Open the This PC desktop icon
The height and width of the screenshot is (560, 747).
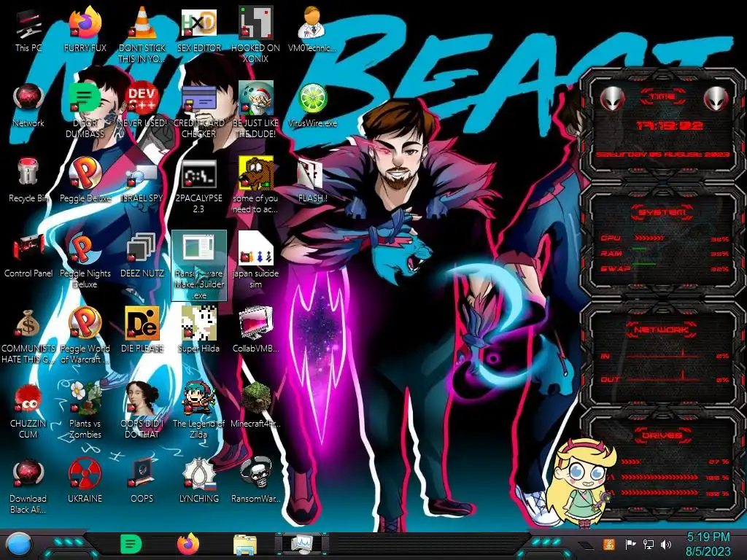[28, 24]
